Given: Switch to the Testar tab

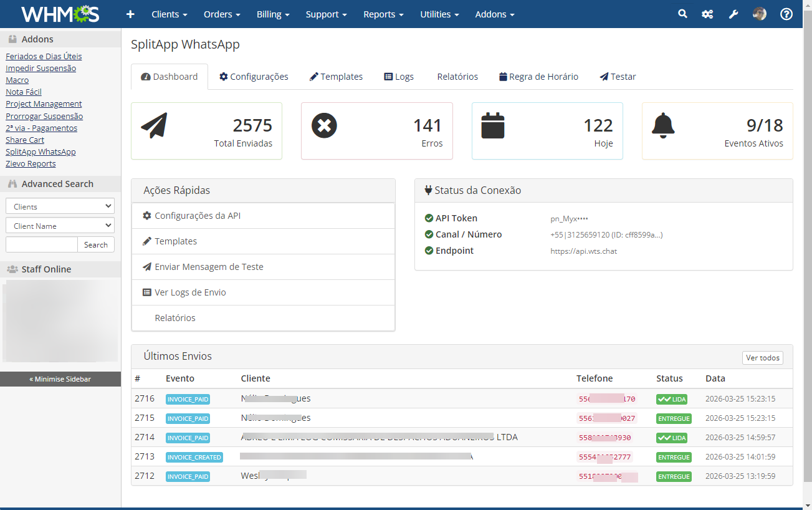Looking at the screenshot, I should [x=618, y=77].
